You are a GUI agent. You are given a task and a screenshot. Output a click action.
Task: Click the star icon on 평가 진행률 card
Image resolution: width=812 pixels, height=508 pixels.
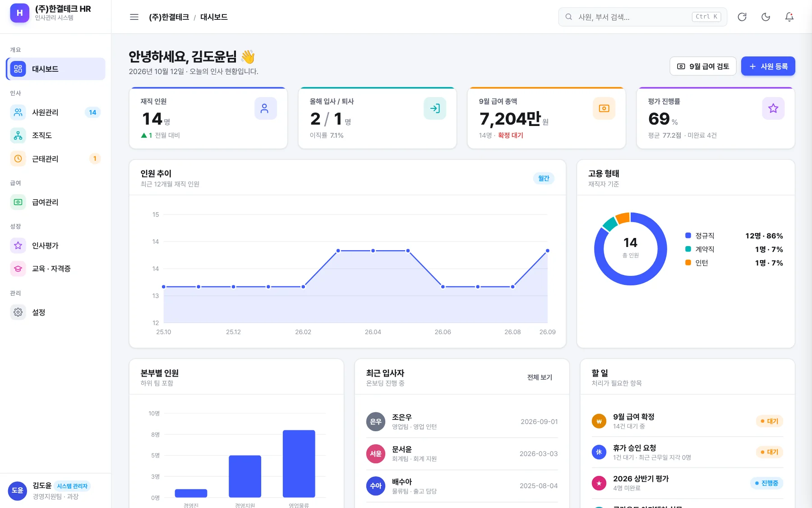click(773, 108)
